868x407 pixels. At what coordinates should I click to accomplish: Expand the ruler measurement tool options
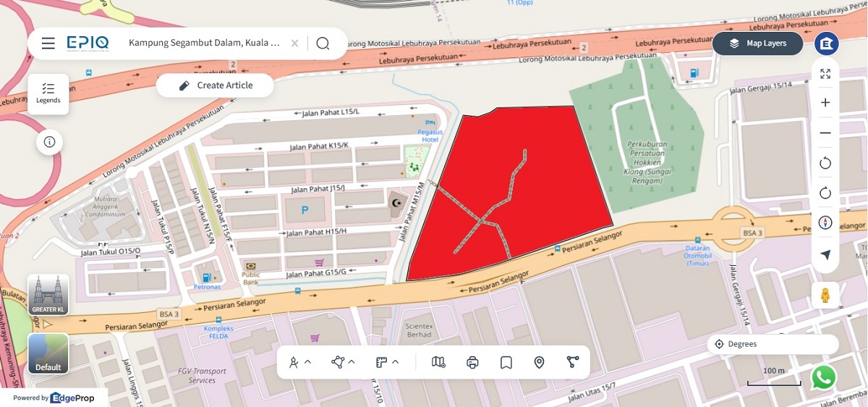coord(396,362)
